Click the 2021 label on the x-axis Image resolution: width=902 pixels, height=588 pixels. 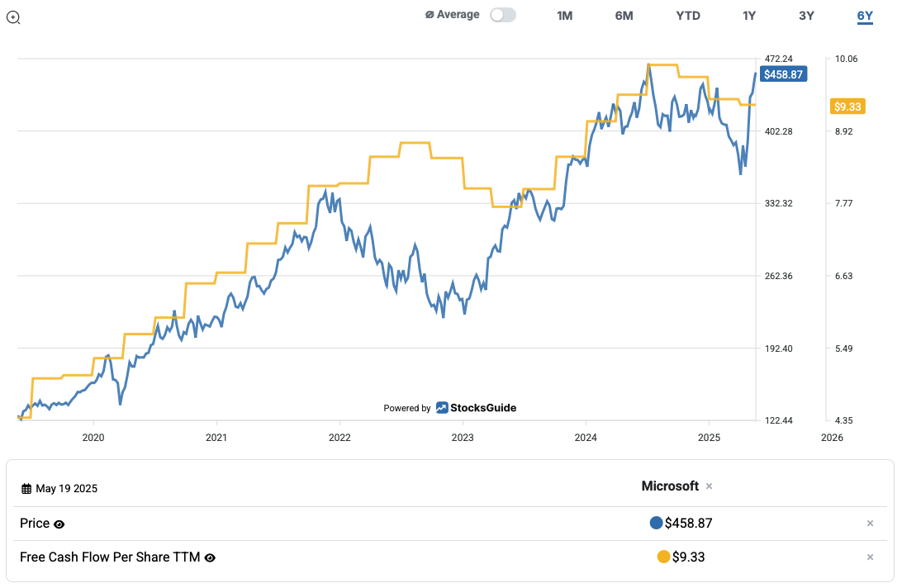click(216, 437)
